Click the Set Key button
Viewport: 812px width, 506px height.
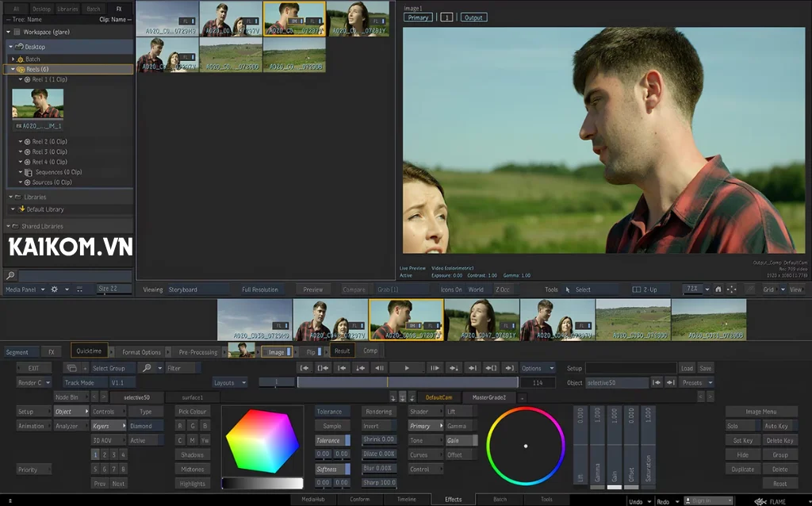[x=742, y=441]
